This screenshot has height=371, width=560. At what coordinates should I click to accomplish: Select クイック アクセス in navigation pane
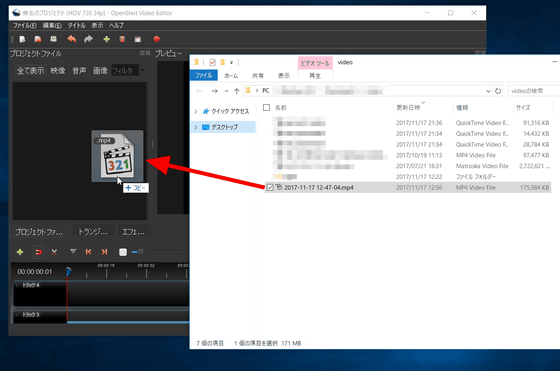coord(230,111)
